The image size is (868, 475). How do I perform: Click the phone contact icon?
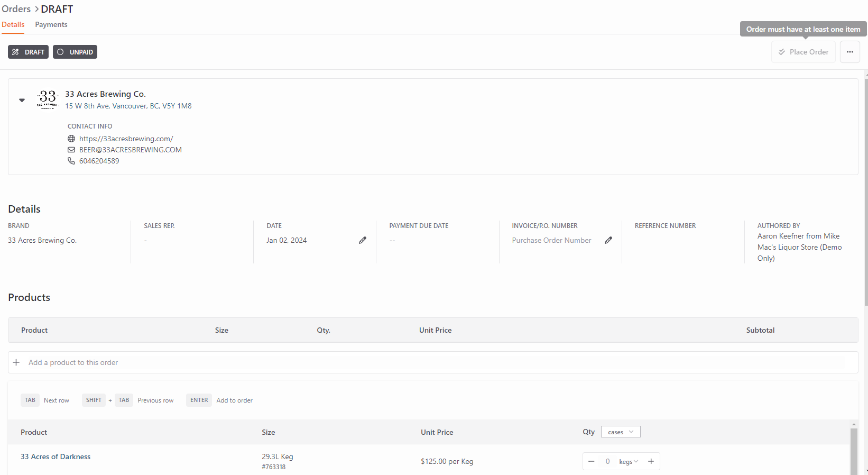(x=71, y=161)
